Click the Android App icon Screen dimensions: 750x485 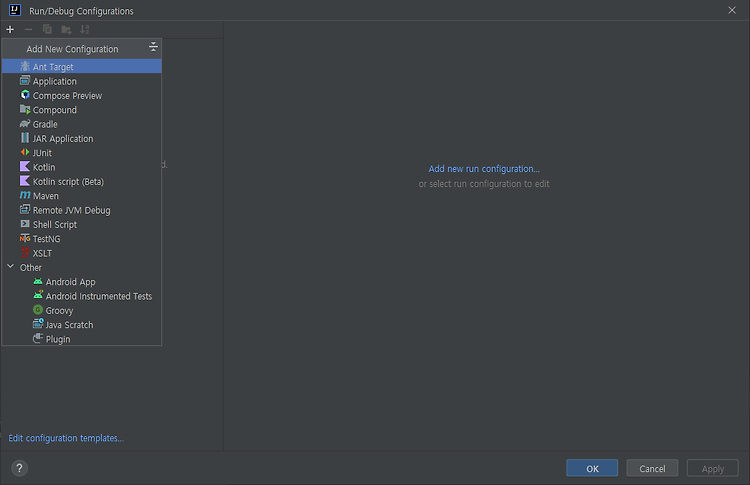[38, 281]
